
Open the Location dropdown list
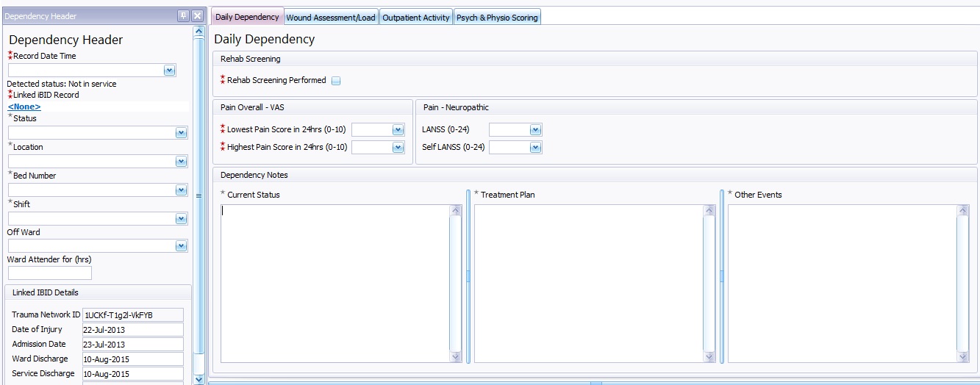point(181,162)
